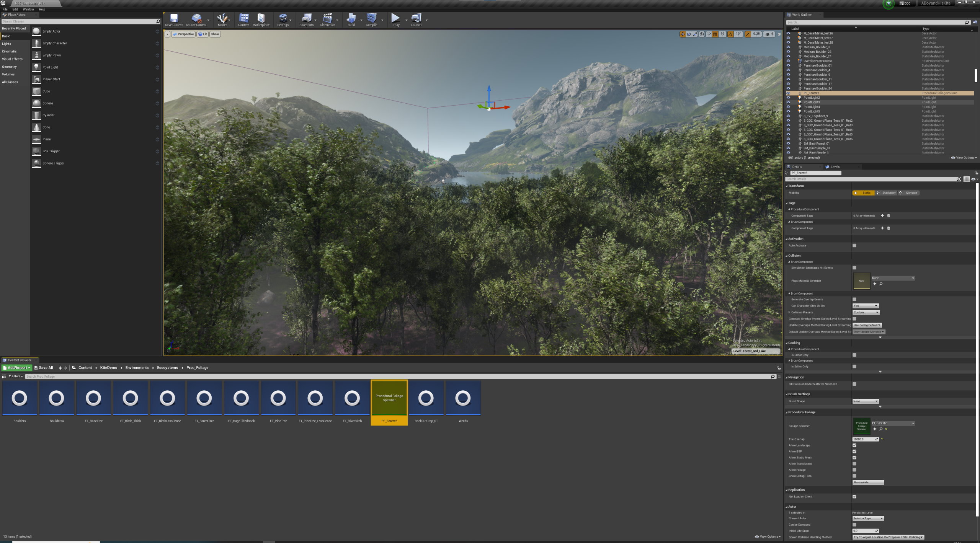This screenshot has height=543, width=980.
Task: Switch to the Levels tab
Action: click(x=833, y=166)
